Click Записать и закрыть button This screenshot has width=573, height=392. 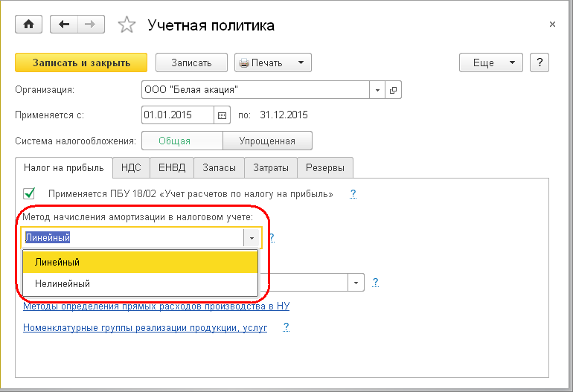tap(81, 62)
